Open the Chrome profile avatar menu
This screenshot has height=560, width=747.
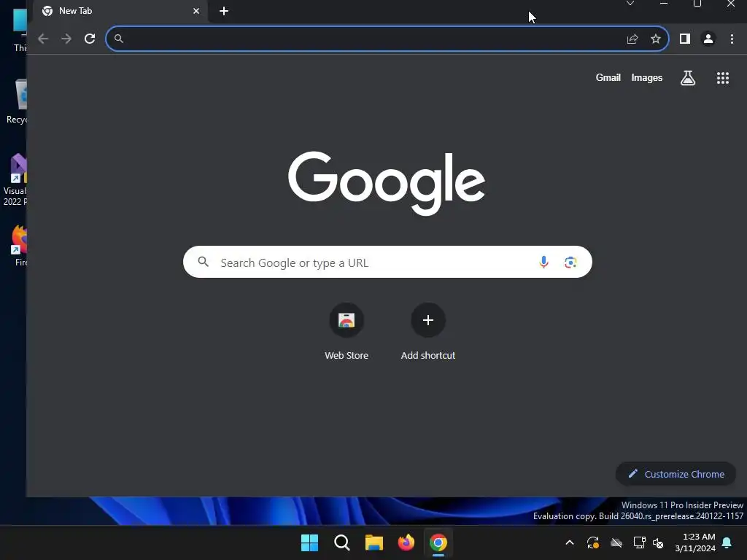point(708,39)
